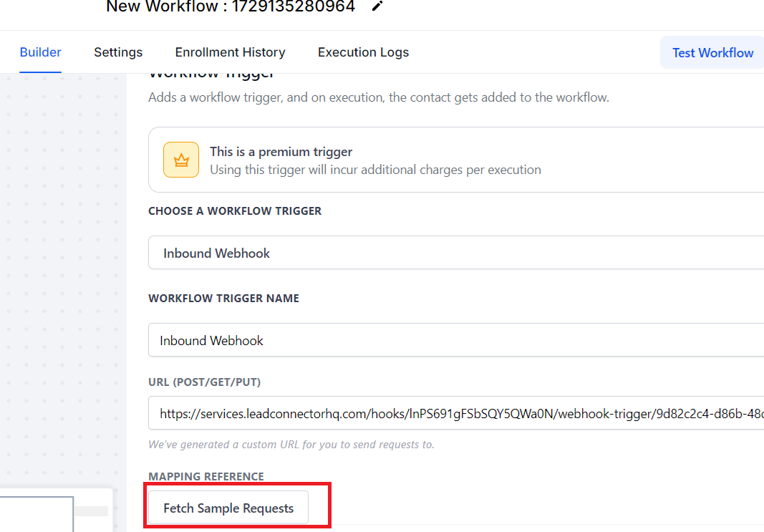The height and width of the screenshot is (532, 764).
Task: View the Execution Logs tab
Action: tap(363, 52)
